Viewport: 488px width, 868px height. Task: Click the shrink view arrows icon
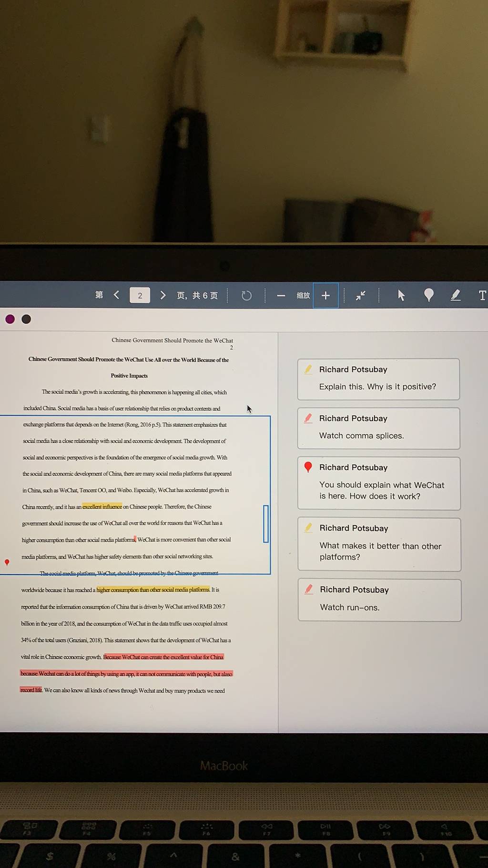tap(361, 296)
